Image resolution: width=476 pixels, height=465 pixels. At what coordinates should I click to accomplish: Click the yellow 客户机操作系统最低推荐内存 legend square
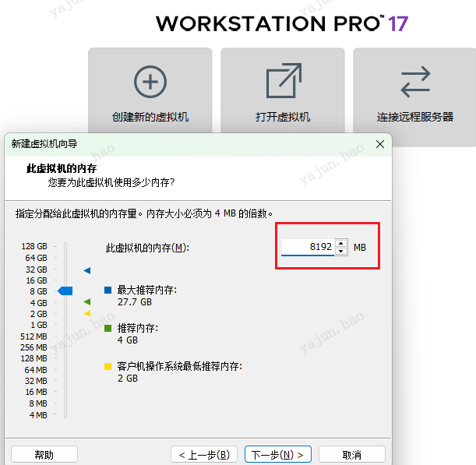click(108, 366)
